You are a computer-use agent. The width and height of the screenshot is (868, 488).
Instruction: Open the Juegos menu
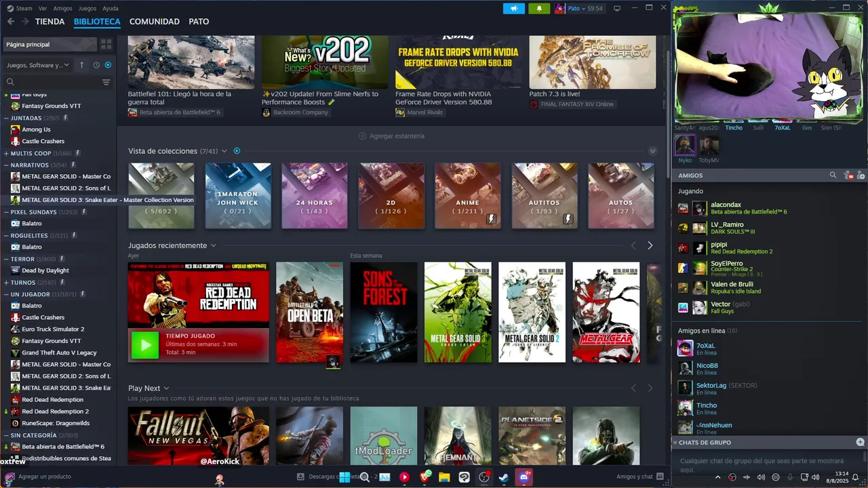point(87,8)
